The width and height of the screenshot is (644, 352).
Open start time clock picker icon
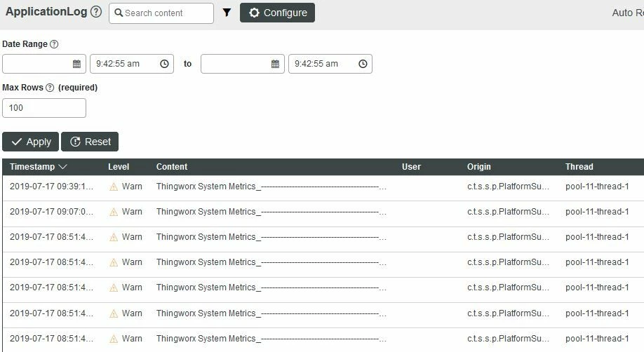coord(164,64)
